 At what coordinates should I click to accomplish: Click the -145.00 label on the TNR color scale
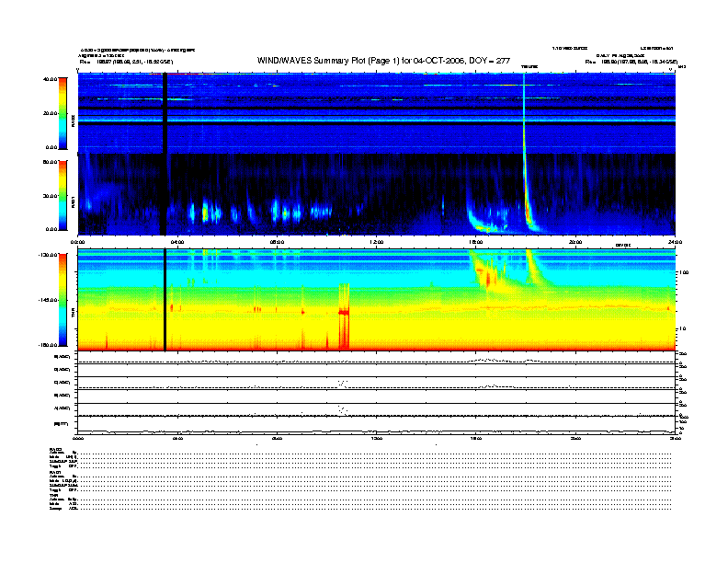[49, 300]
